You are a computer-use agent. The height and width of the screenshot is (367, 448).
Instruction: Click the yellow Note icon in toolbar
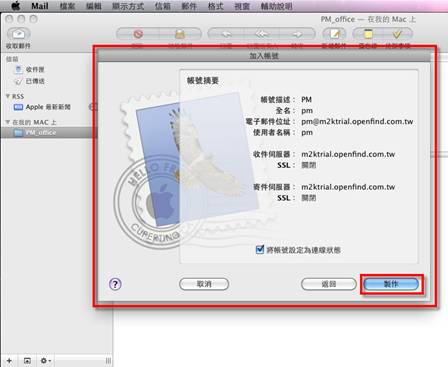[x=368, y=34]
